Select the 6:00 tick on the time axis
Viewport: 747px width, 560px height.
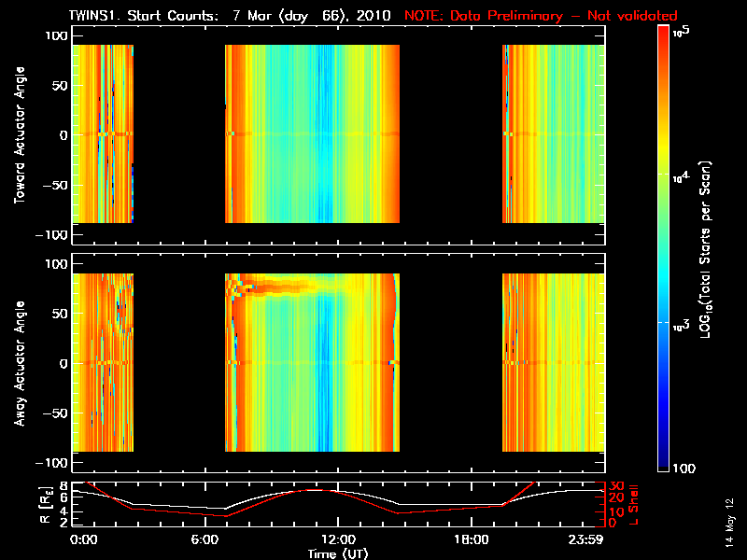211,539
